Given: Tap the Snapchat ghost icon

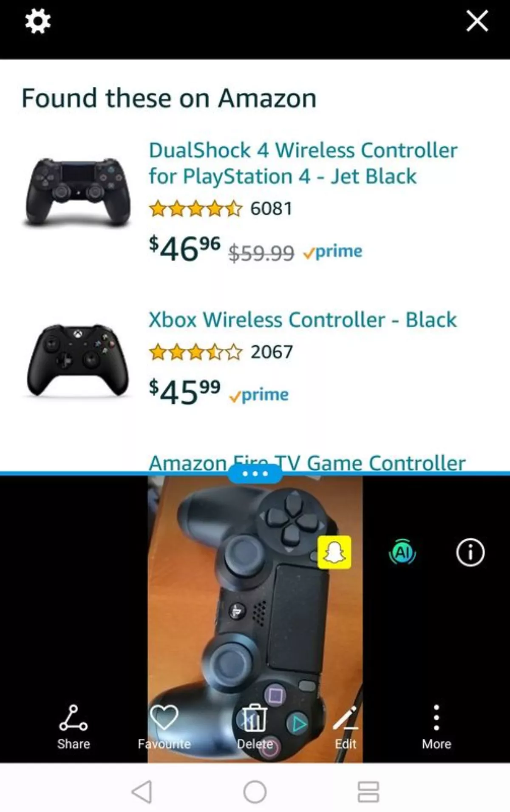Looking at the screenshot, I should pos(334,552).
